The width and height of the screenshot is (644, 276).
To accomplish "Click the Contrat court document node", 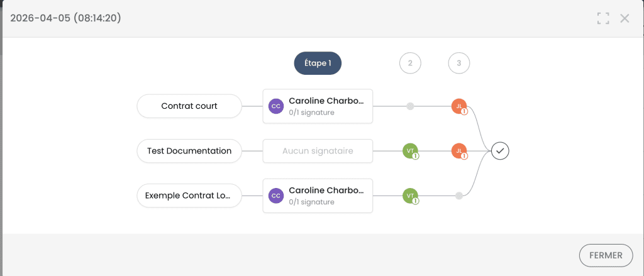I will [189, 106].
